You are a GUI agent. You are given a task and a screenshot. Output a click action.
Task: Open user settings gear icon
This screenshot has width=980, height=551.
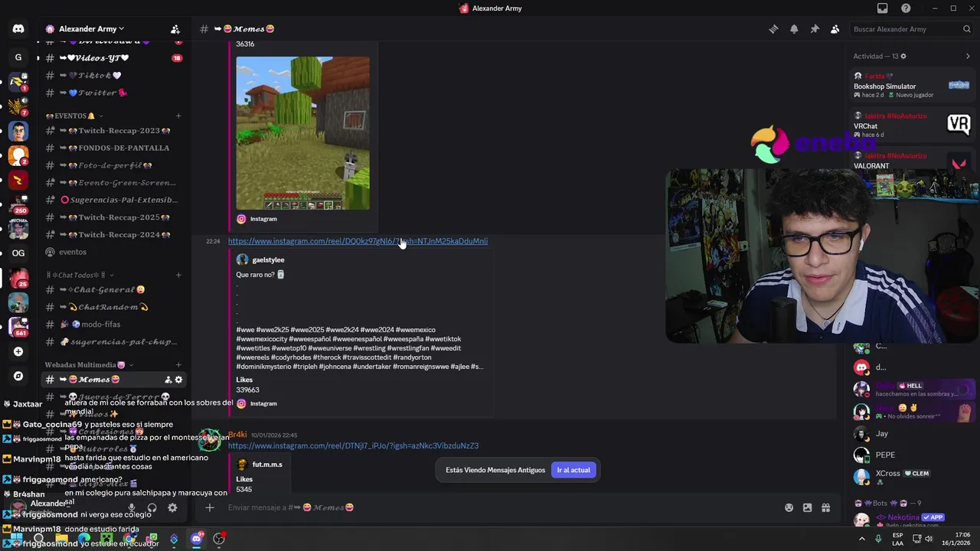click(172, 507)
